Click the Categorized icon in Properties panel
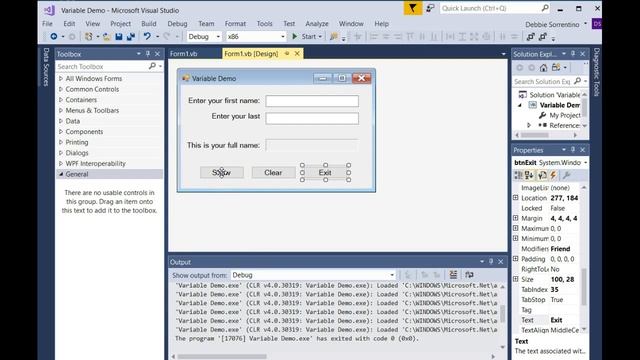Screen dimensions: 640x360 518,176
